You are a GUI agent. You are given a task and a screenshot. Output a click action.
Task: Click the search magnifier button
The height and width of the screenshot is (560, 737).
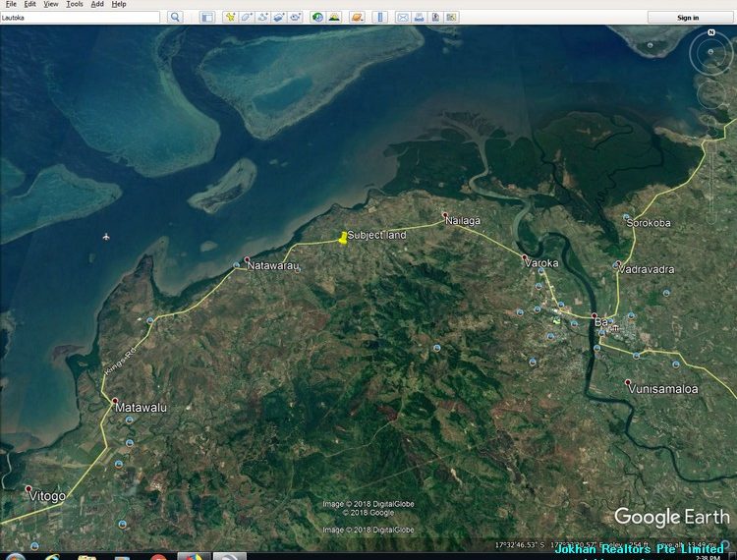point(175,18)
